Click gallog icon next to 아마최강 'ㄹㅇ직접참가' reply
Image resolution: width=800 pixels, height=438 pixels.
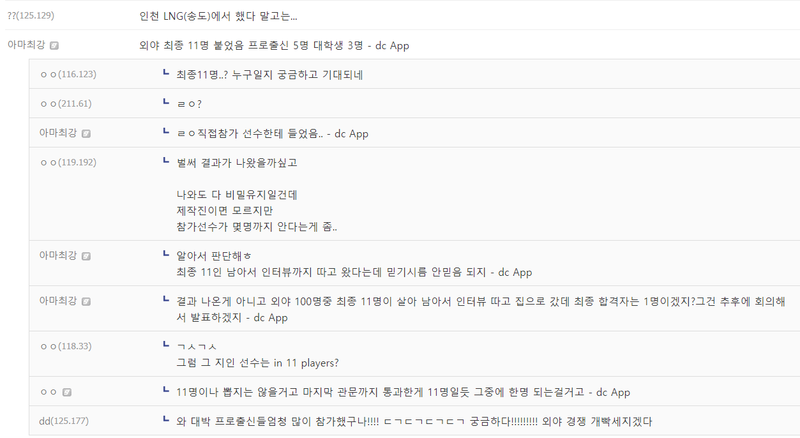tap(87, 133)
